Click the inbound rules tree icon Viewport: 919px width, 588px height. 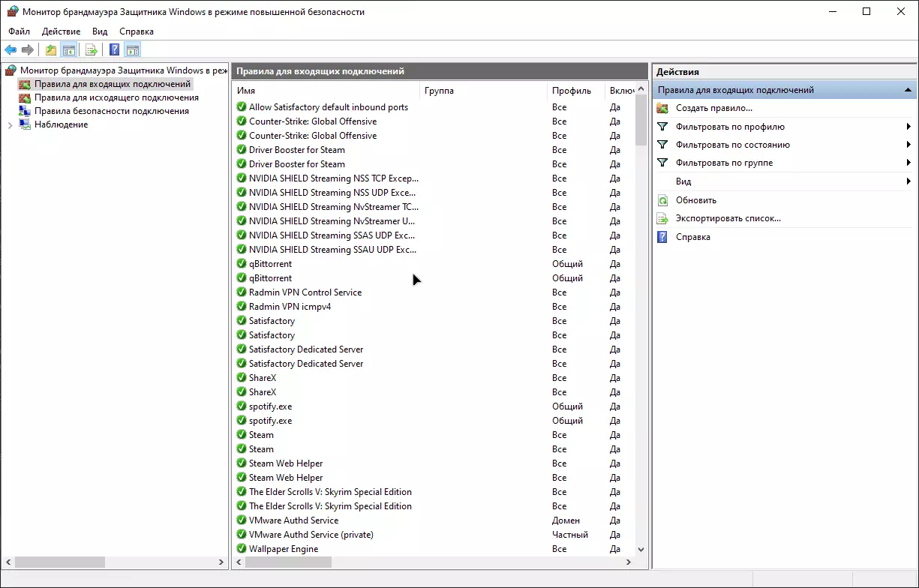[25, 84]
